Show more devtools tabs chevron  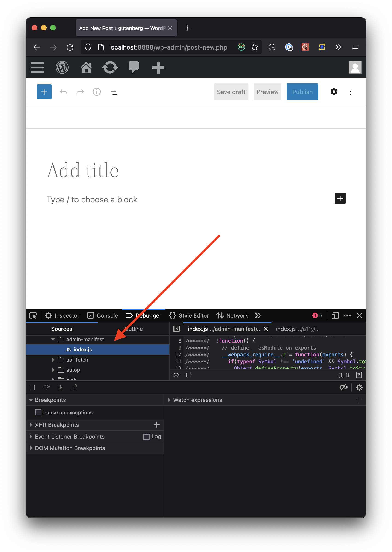coord(258,315)
